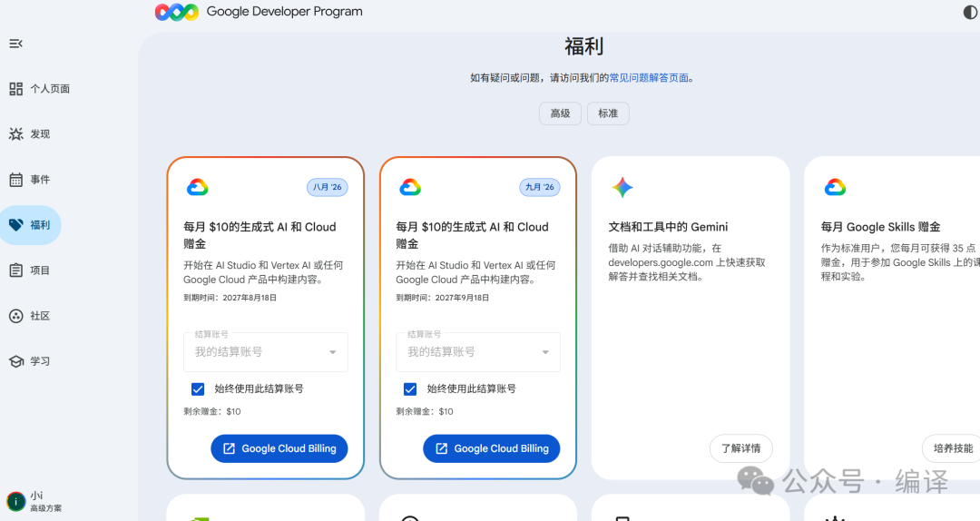Open 事件 in the sidebar

[29, 180]
